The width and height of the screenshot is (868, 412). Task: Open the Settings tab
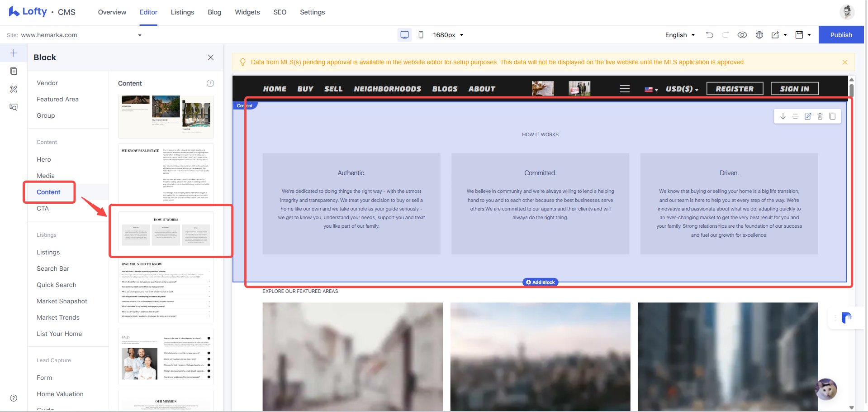pyautogui.click(x=313, y=12)
